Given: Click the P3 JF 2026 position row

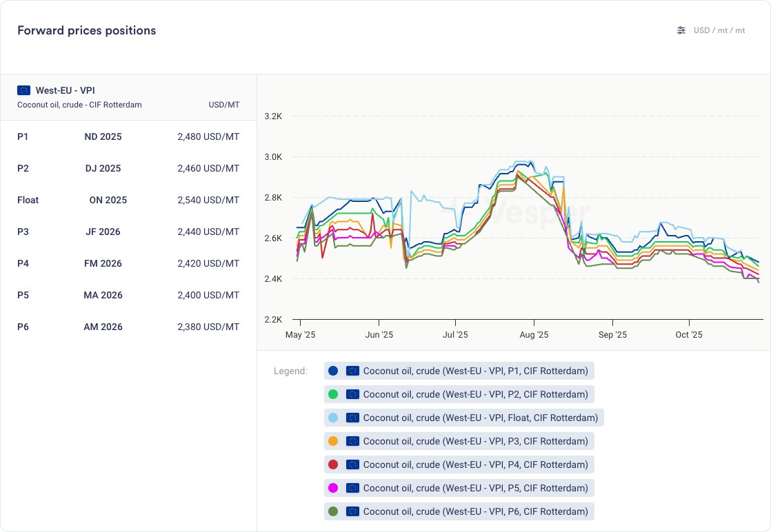Looking at the screenshot, I should 128,232.
